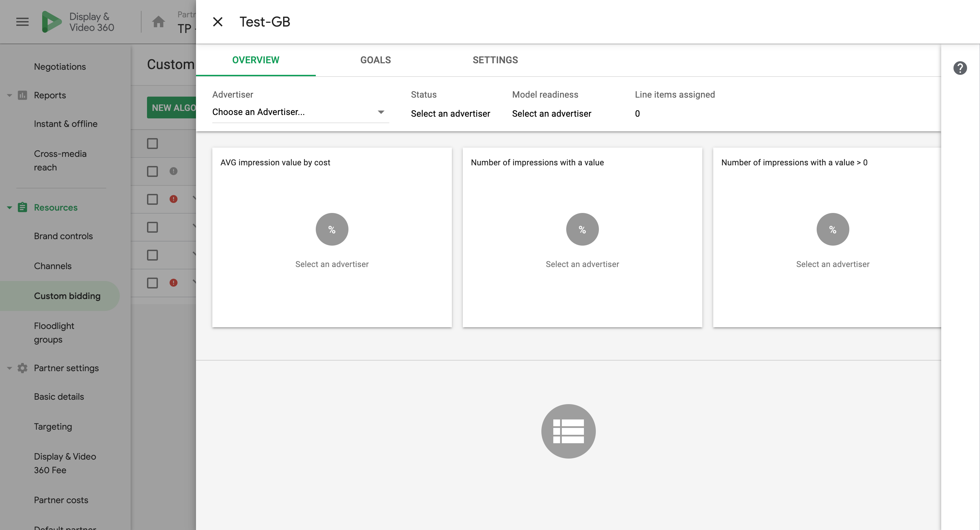Close the Test-GB panel
The image size is (980, 530).
(x=218, y=22)
